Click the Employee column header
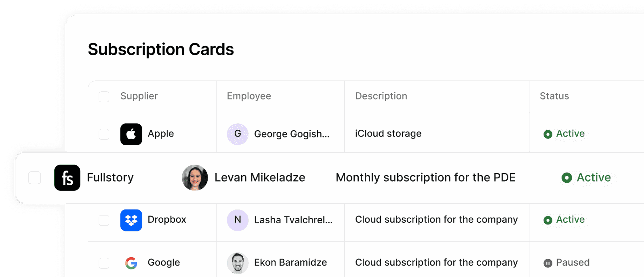Screen dimensions: 644x277 point(249,96)
